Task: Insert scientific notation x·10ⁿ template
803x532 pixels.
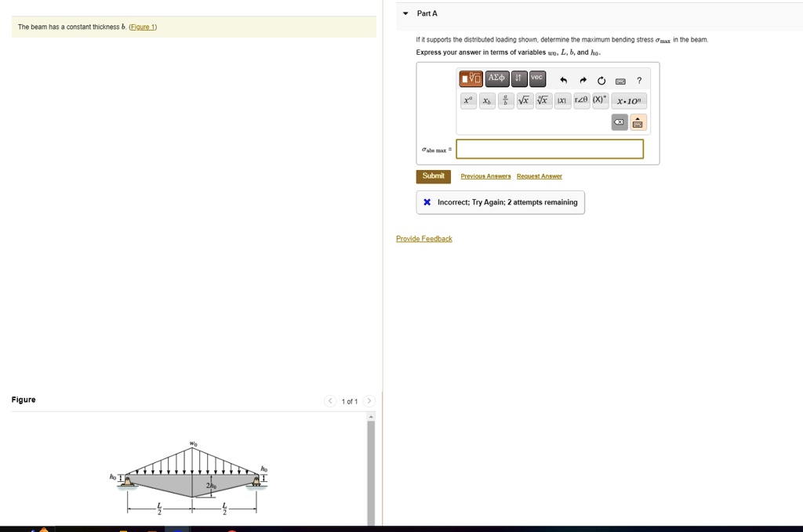Action: (x=630, y=101)
